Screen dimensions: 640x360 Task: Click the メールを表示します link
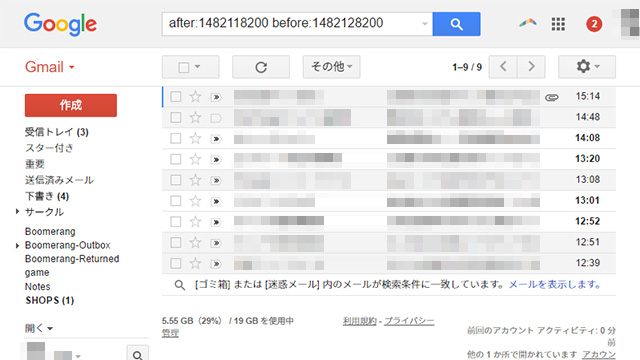554,284
